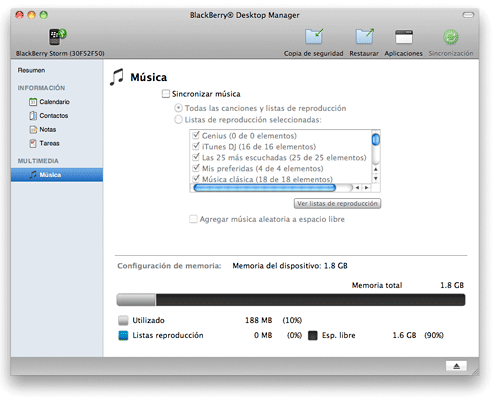Screen dimensions: 500x400
Task: Click the Calendario calendar icon
Action: coord(33,102)
